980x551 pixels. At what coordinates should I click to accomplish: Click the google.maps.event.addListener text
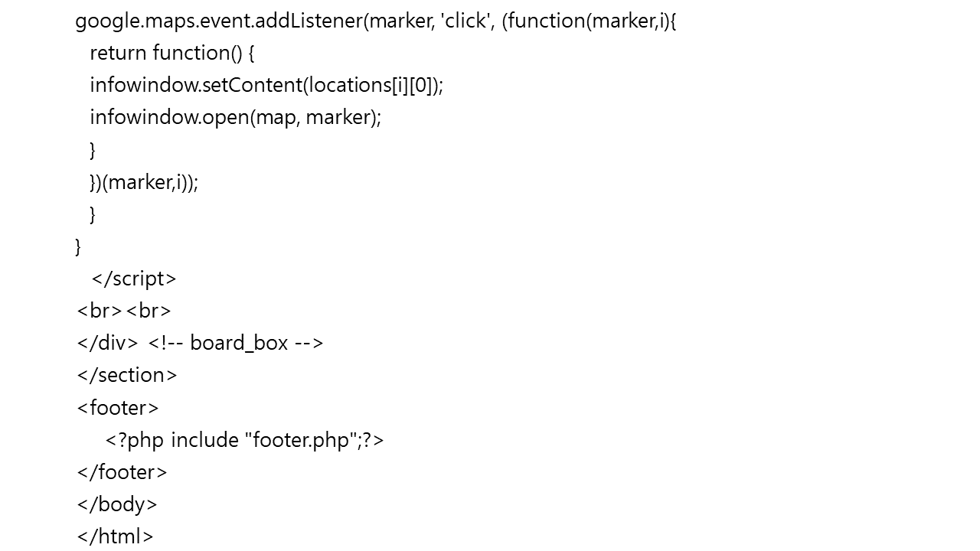coord(219,21)
